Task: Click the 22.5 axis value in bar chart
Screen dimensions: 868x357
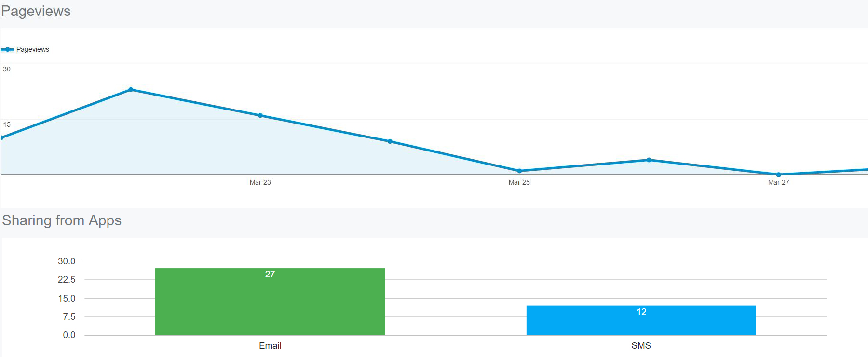Action: (67, 279)
